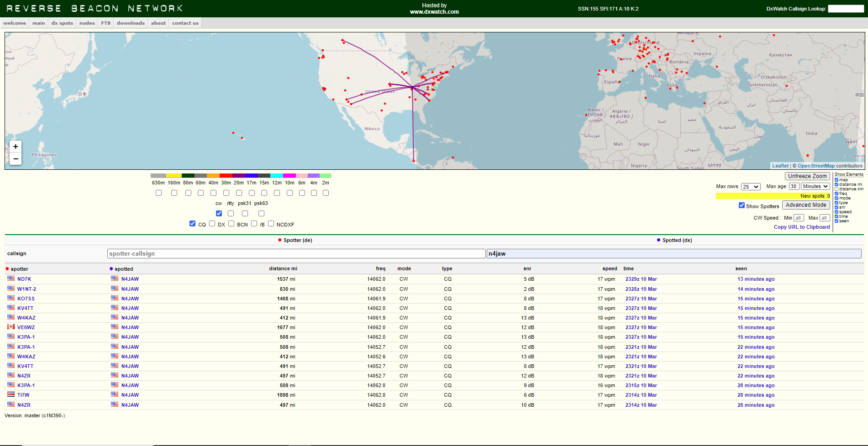Toggle the 160m band checkbox

tap(174, 193)
